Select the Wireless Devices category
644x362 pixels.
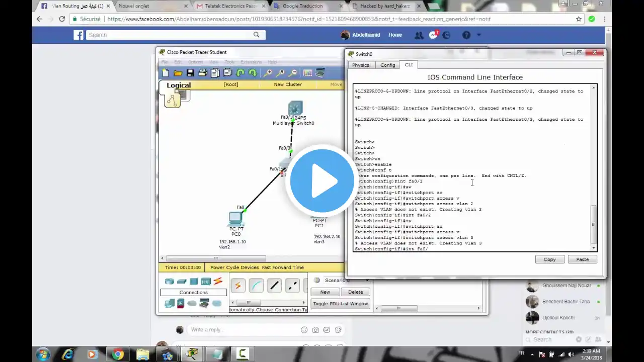tap(206, 282)
